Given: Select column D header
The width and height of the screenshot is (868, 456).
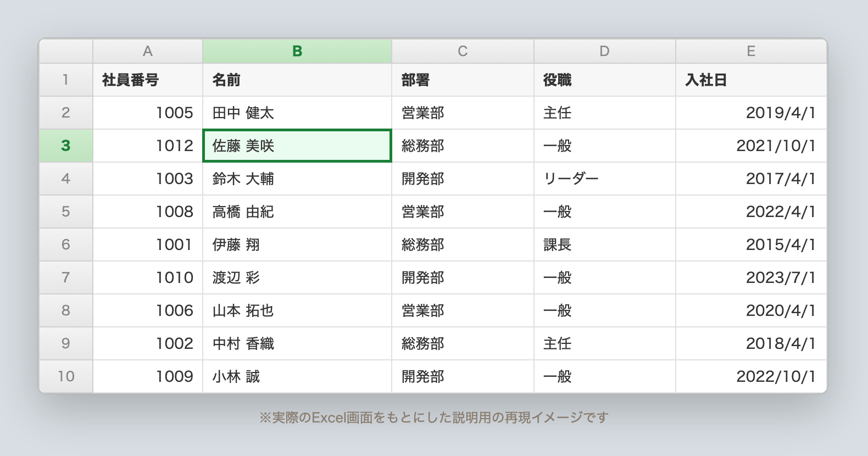Looking at the screenshot, I should [604, 51].
